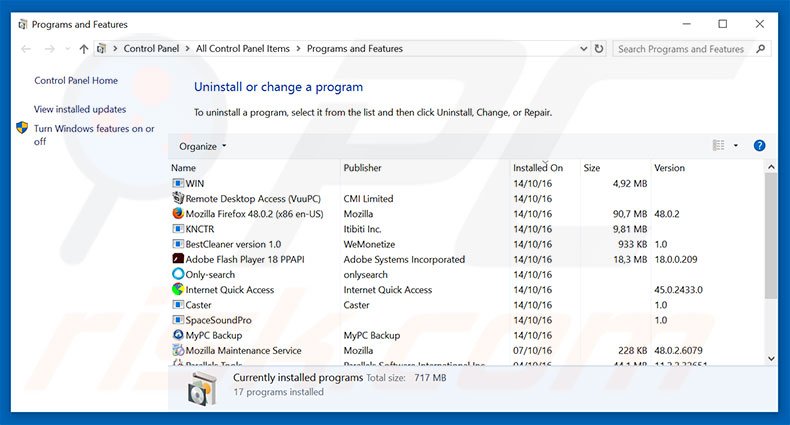Click the scrollbar down arrow

coord(771,359)
